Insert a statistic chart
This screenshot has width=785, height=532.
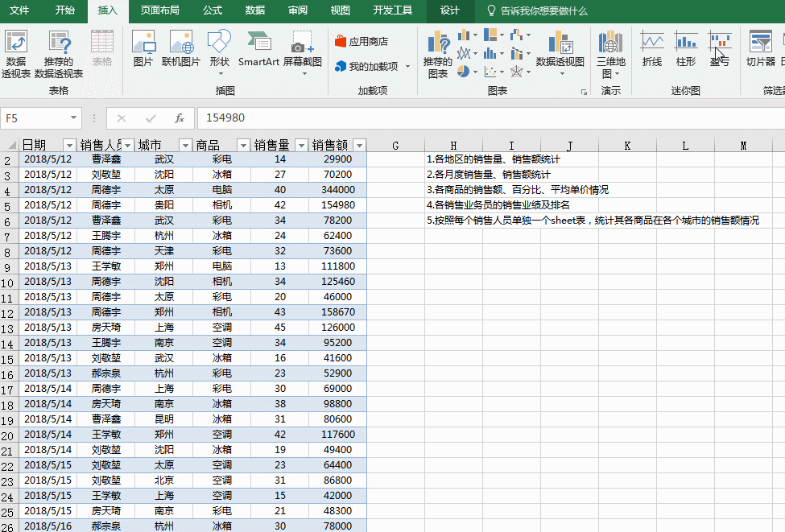tap(494, 53)
